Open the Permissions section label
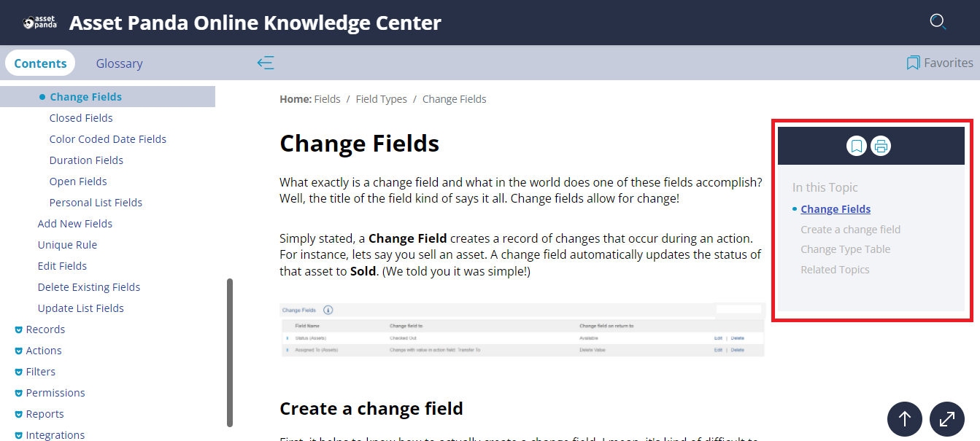The image size is (980, 441). tap(55, 393)
